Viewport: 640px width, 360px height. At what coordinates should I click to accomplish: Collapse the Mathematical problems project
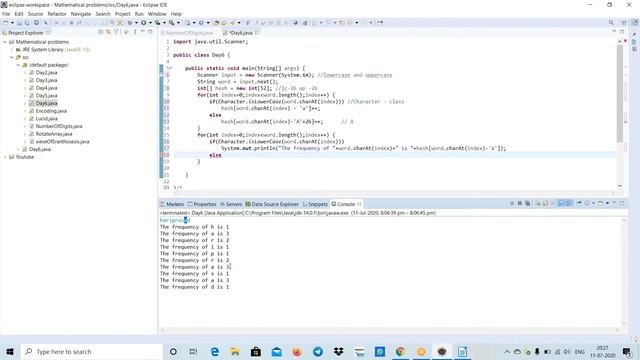(x=5, y=42)
